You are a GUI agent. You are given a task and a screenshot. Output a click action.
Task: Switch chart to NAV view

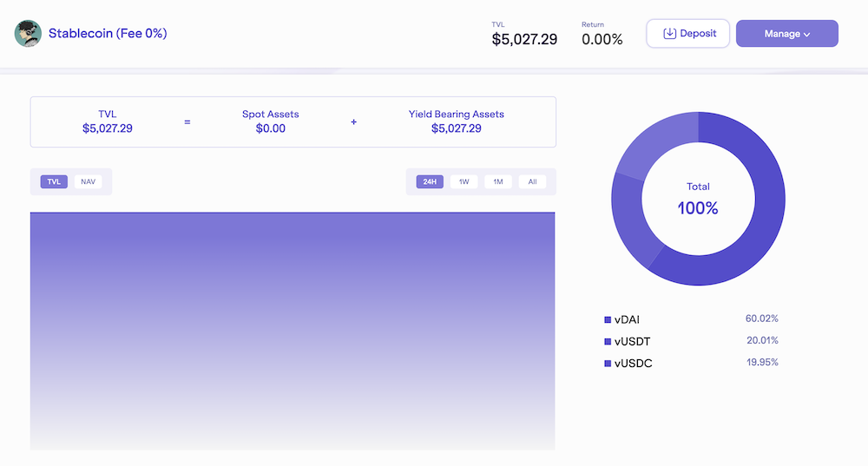point(88,182)
